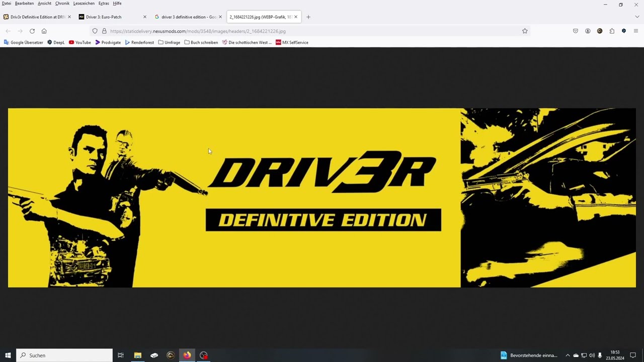Open the MX SelfService bookmark
644x362 pixels.
tap(292, 43)
